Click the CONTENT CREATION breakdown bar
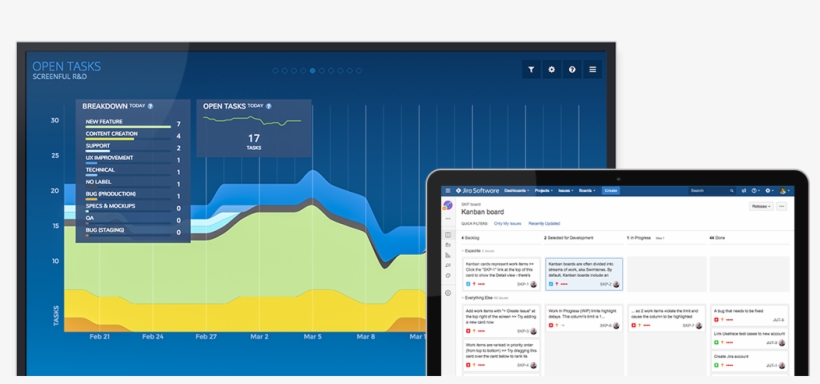820x384 pixels. 128,139
